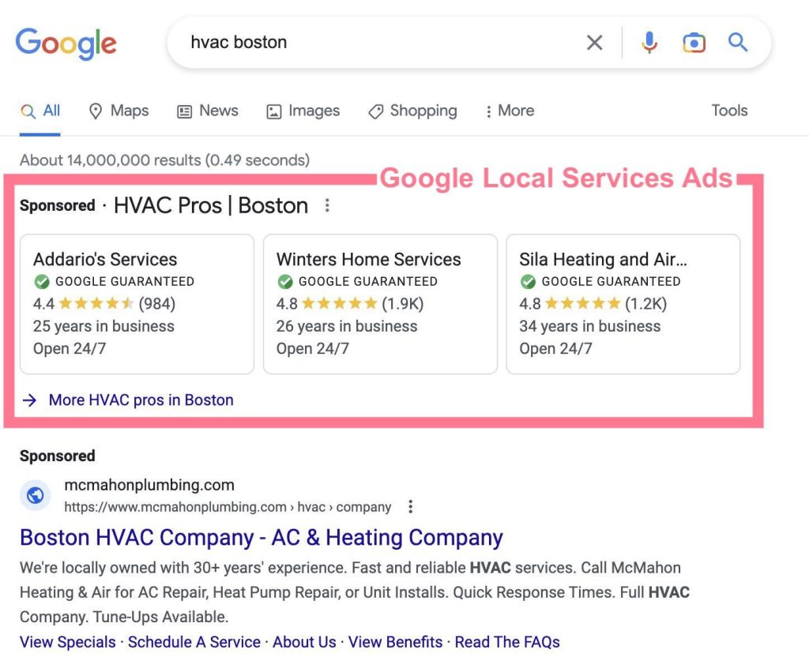Open Boston HVAC Company ad headline
The image size is (809, 672).
[x=261, y=538]
